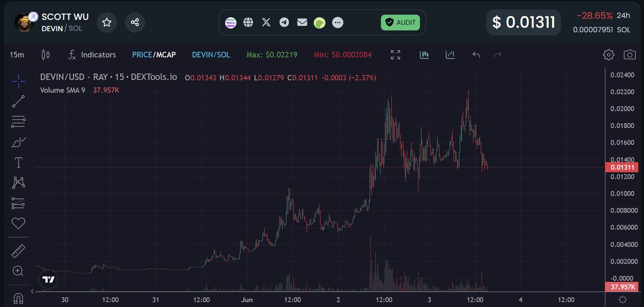Open the token's X (Twitter) profile
The width and height of the screenshot is (644, 307).
(266, 23)
